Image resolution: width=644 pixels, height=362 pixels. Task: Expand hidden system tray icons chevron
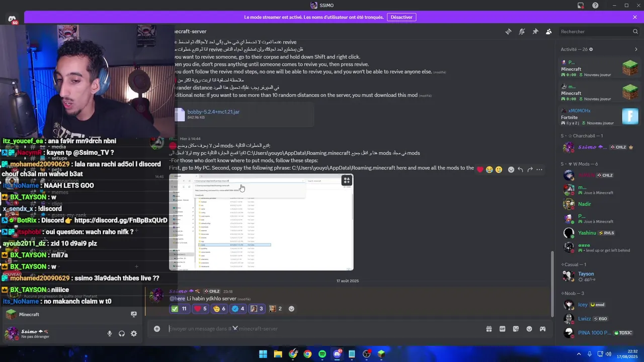click(x=579, y=354)
